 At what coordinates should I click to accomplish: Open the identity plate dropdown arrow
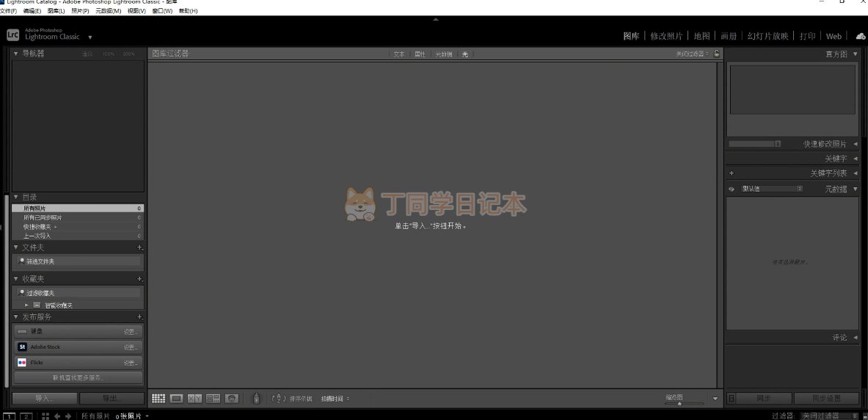[x=90, y=37]
